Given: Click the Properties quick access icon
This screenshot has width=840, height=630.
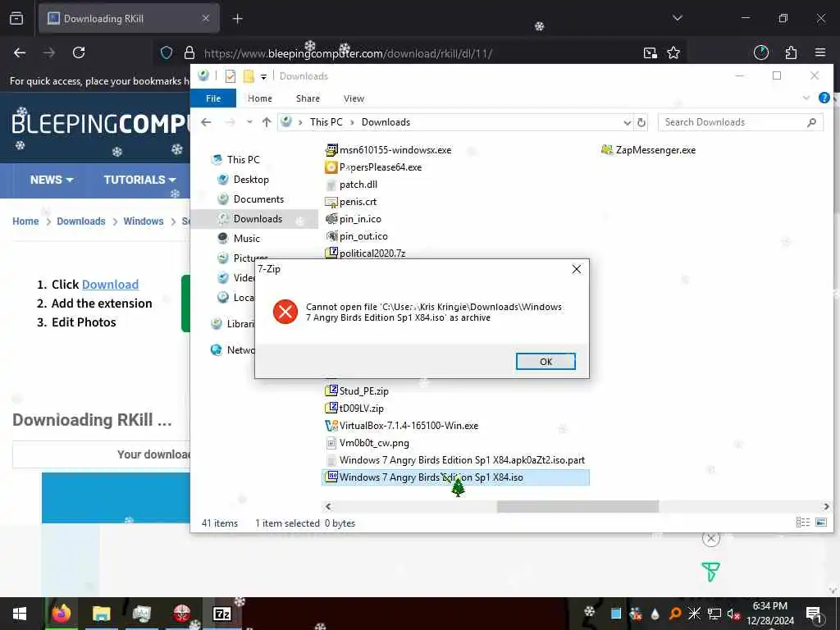Looking at the screenshot, I should point(231,76).
